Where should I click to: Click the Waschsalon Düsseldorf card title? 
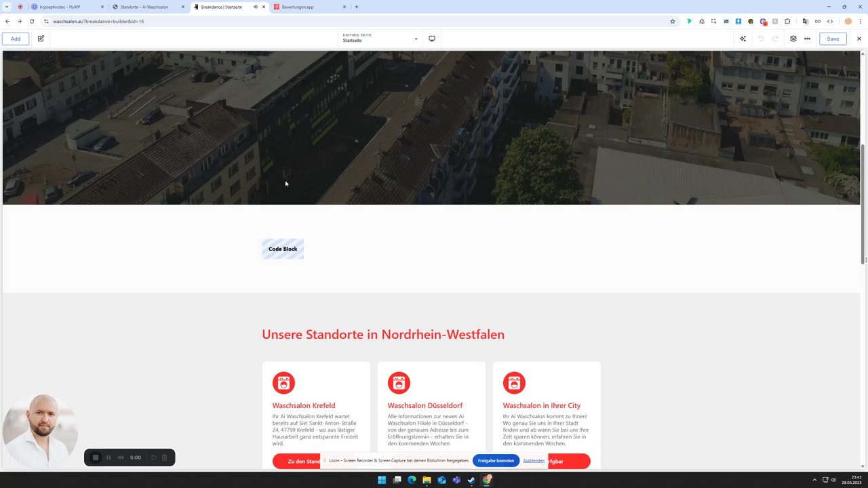(x=425, y=405)
